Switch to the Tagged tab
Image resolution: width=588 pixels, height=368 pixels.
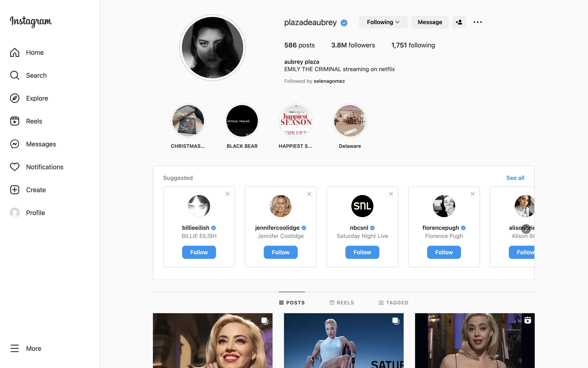point(394,303)
